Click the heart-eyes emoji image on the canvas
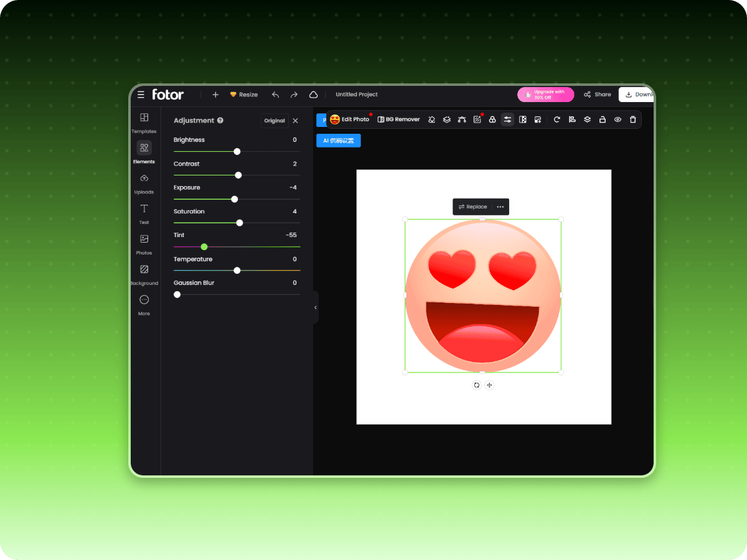Screen dimensions: 747x560 482,296
